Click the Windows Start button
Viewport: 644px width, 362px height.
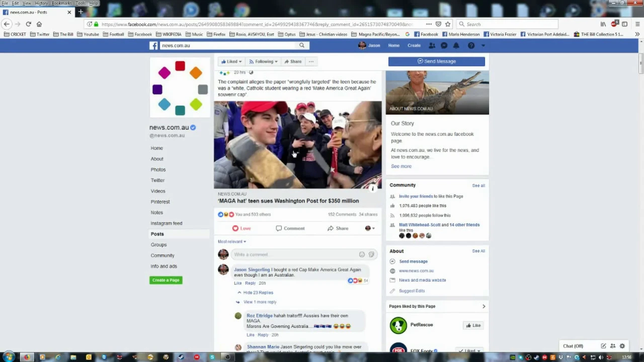click(9, 357)
